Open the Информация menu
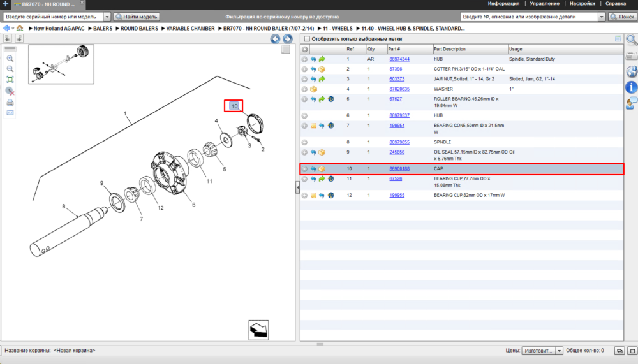Image resolution: width=638 pixels, height=364 pixels. point(503,4)
